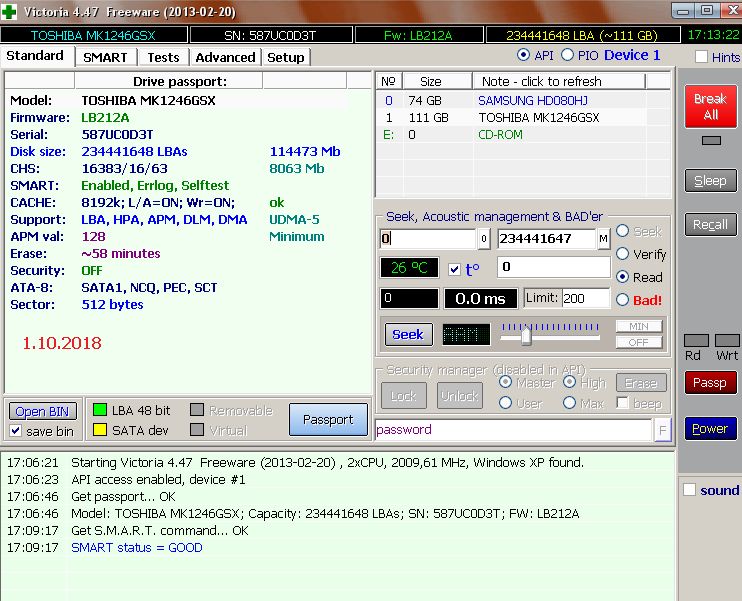Click the Unlock button in Security manager
Screen dimensions: 742x601
click(x=459, y=396)
